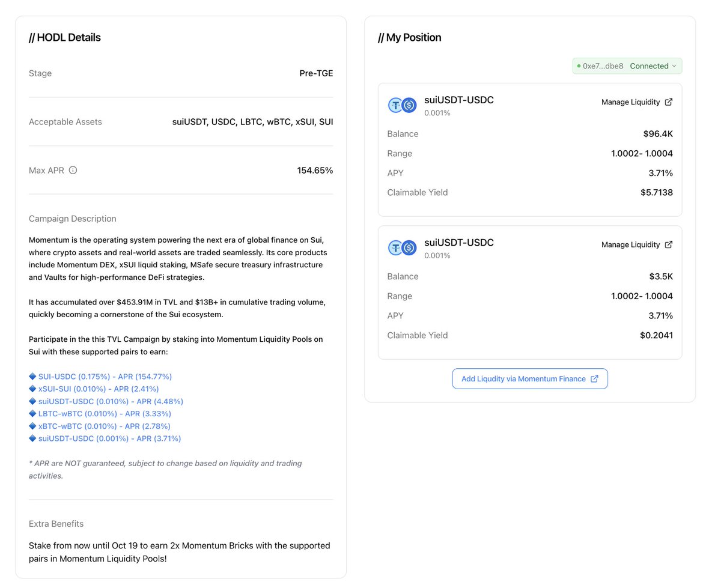Click external-link icon in first Manage Liquidity

[x=669, y=102]
